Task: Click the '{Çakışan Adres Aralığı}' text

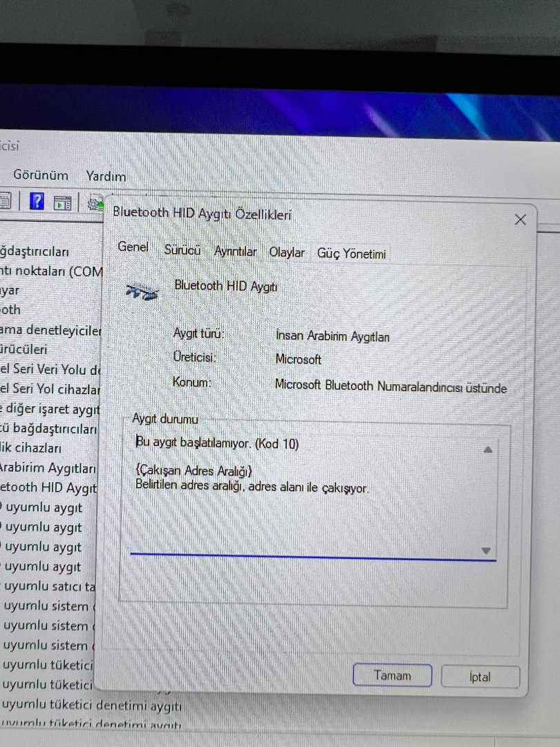Action: pos(194,471)
